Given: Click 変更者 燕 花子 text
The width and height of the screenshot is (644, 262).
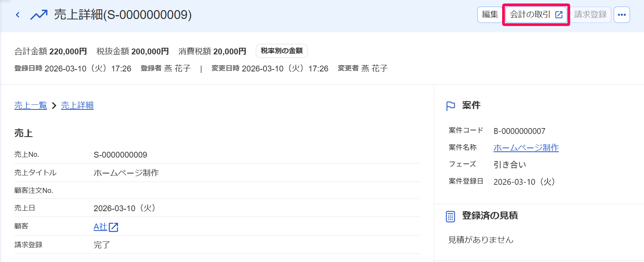Looking at the screenshot, I should (x=363, y=68).
